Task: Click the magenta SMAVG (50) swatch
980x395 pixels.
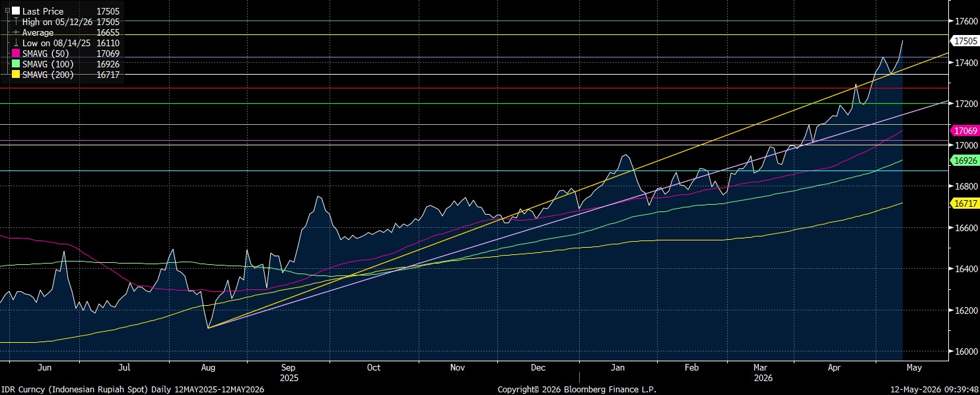Action: (16, 54)
